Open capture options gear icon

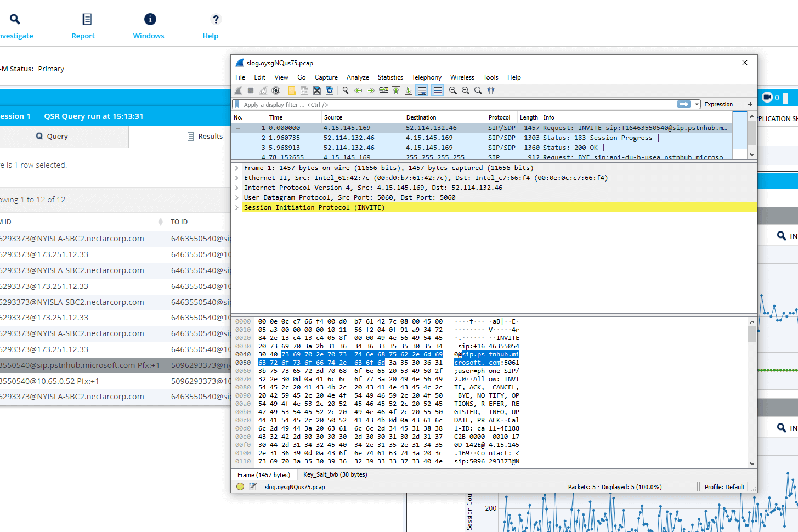276,90
